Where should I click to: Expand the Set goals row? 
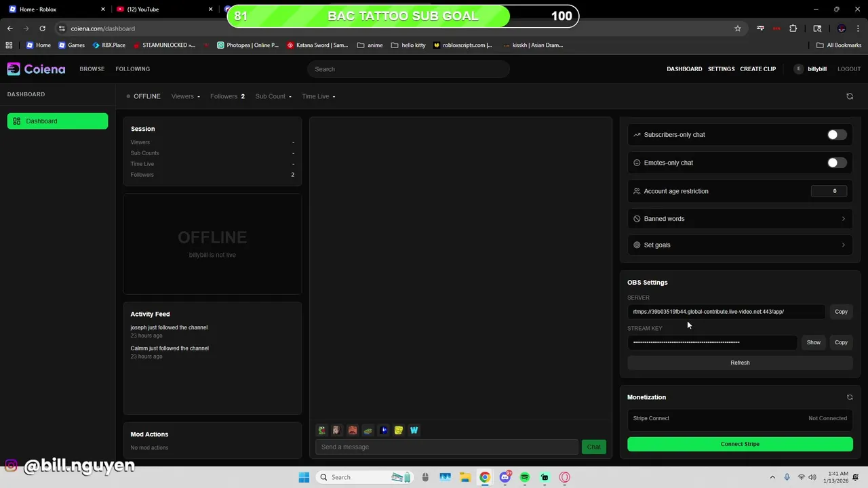click(x=740, y=245)
